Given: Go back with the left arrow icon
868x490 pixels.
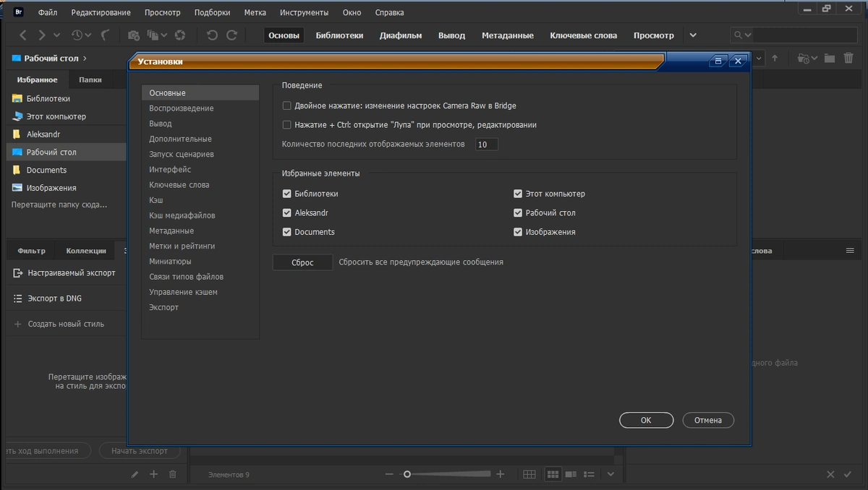Looking at the screenshot, I should click(23, 35).
